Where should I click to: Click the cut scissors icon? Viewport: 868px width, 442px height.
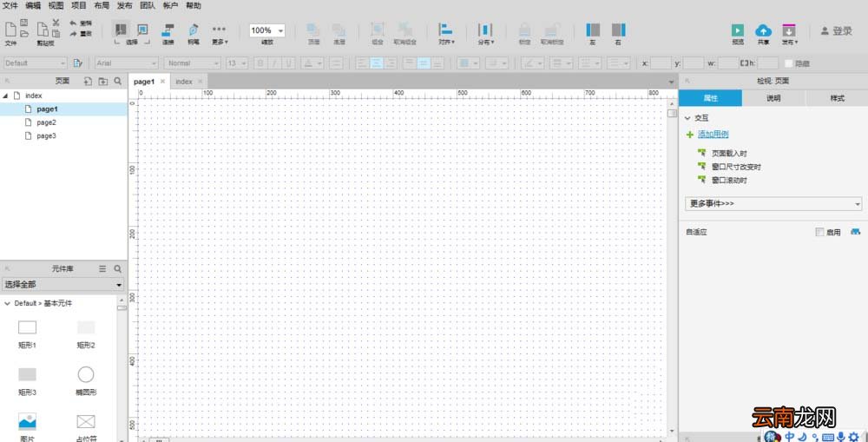pyautogui.click(x=56, y=23)
